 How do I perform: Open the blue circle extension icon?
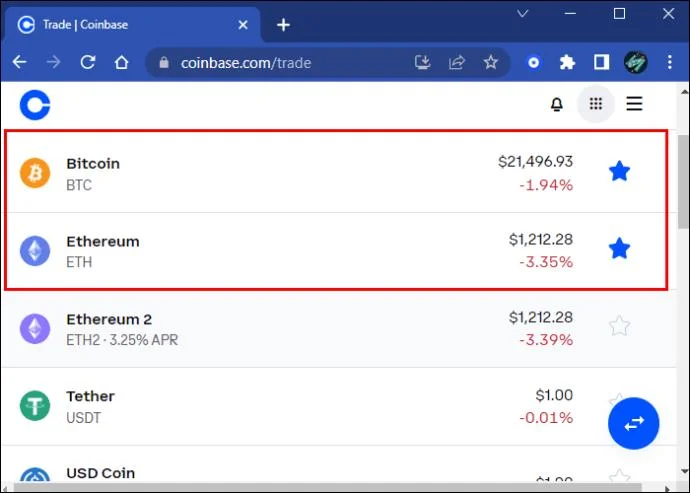coord(533,63)
